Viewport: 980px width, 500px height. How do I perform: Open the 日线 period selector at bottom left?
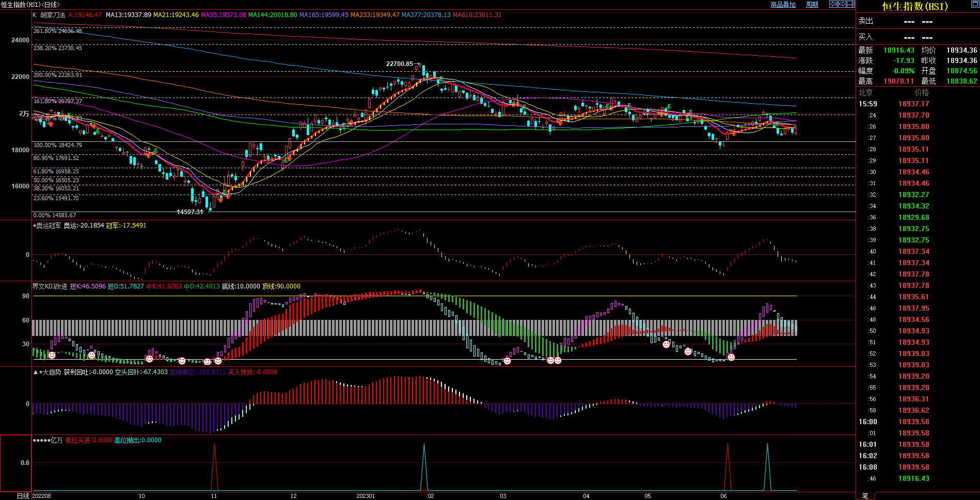coord(23,496)
